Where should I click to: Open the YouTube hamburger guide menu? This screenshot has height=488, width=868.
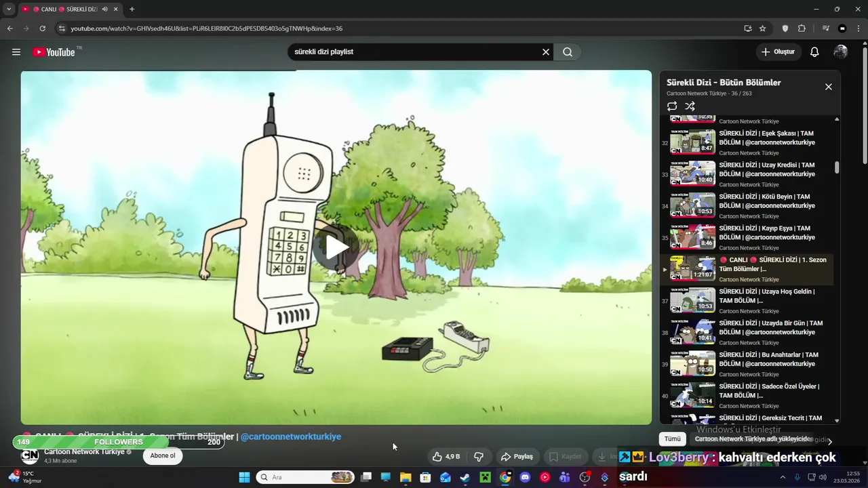[16, 52]
